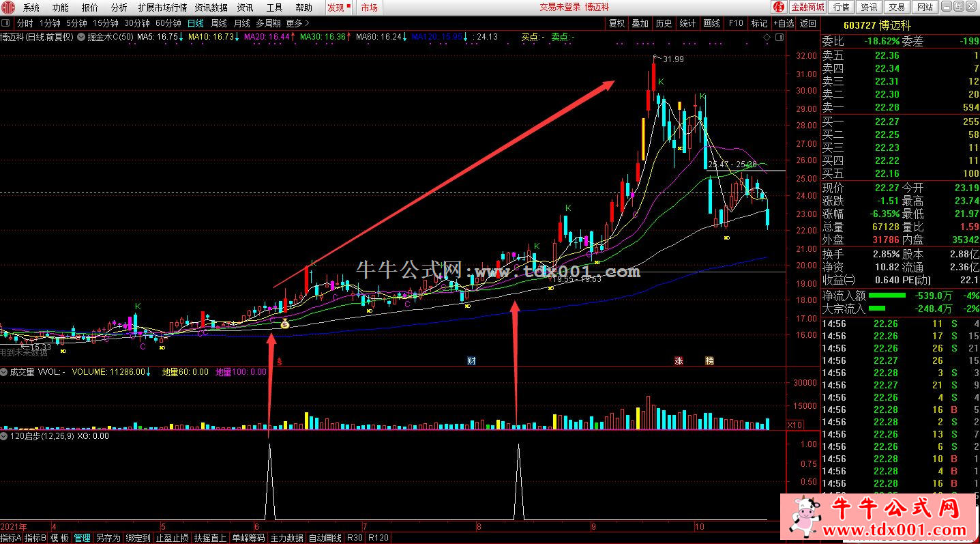Select the 日线 daily period
The height and width of the screenshot is (544, 980).
[196, 23]
